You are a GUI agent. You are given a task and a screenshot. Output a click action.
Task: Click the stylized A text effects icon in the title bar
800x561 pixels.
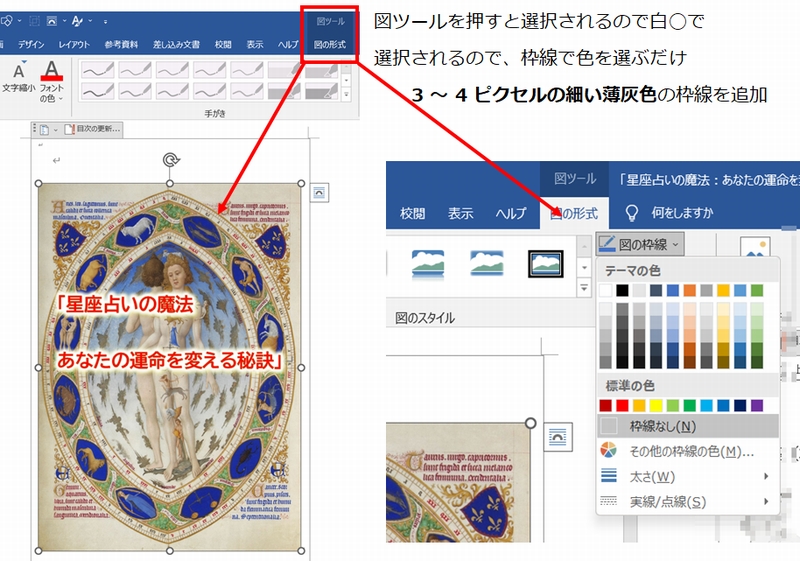[x=78, y=21]
